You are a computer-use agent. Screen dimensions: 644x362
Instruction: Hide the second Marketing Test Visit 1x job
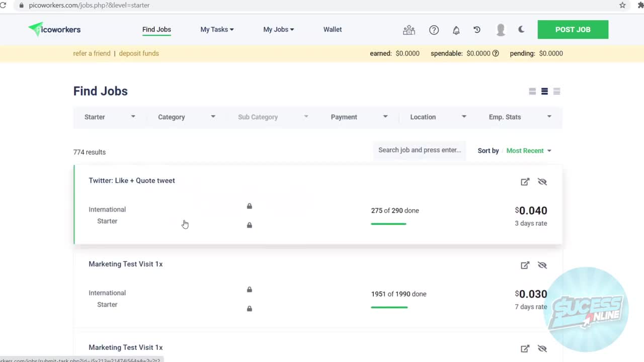[542, 348]
